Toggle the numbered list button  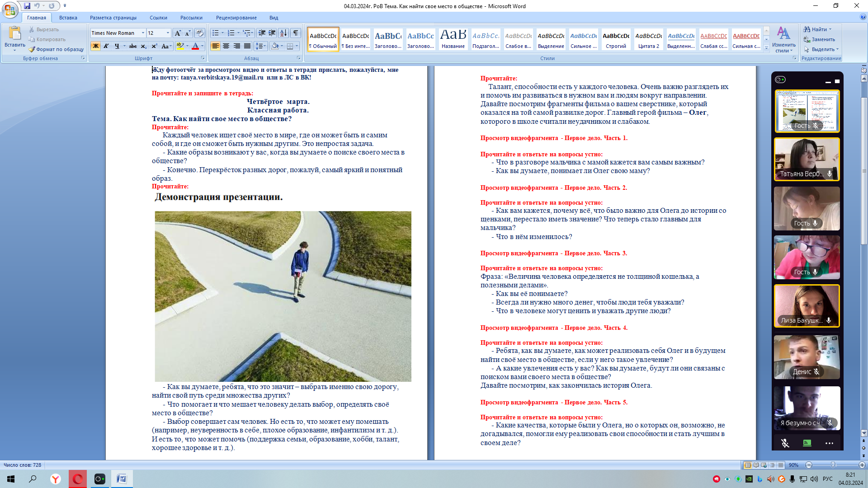[231, 33]
